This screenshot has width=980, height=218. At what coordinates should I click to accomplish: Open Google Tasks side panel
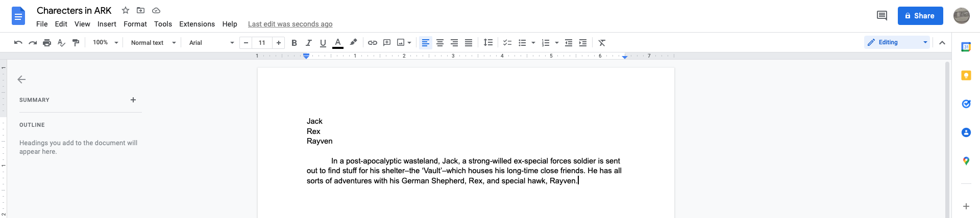966,104
